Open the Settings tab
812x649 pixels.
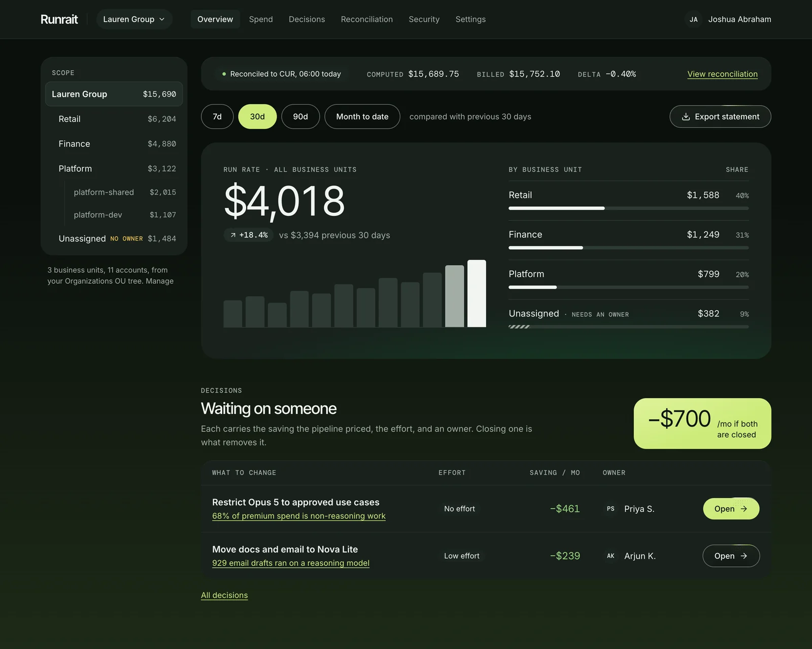(470, 19)
